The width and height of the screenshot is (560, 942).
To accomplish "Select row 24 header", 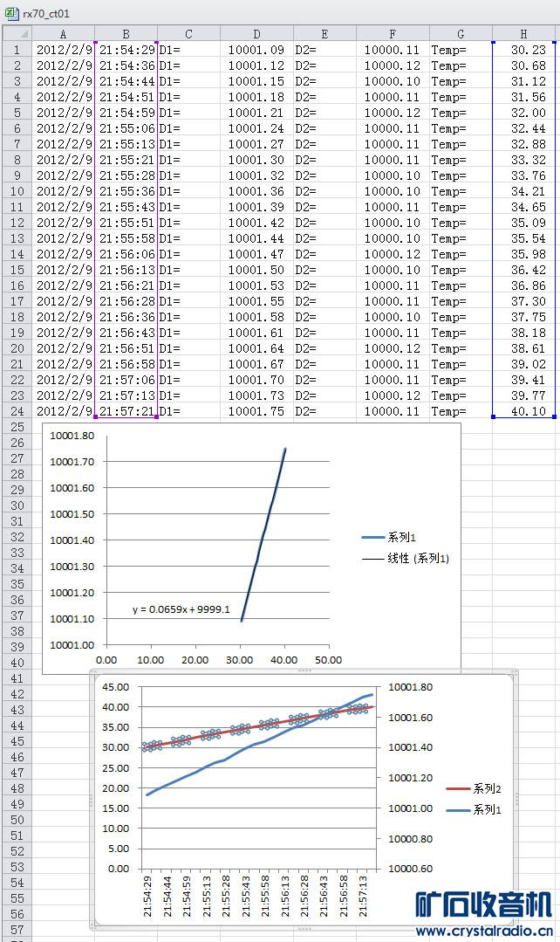I will pyautogui.click(x=17, y=411).
